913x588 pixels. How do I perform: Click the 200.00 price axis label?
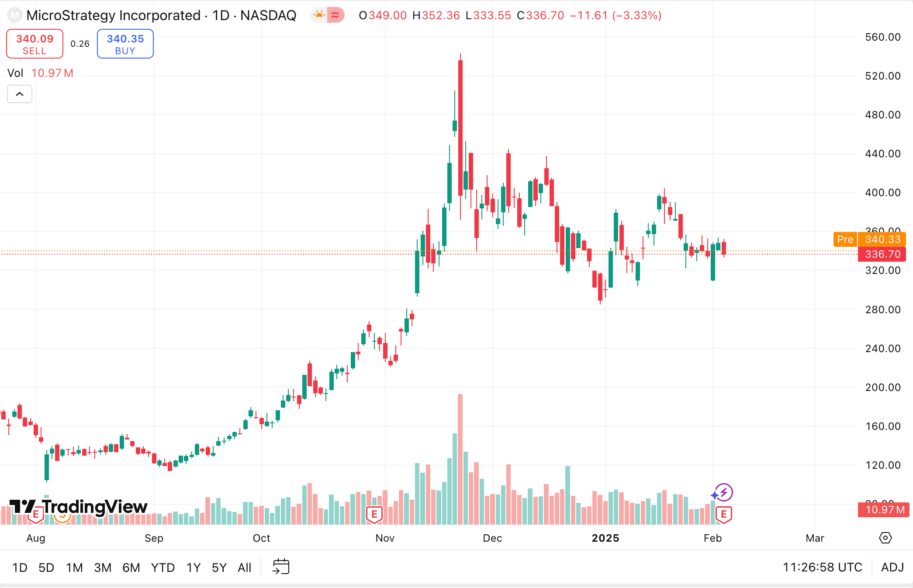[883, 387]
